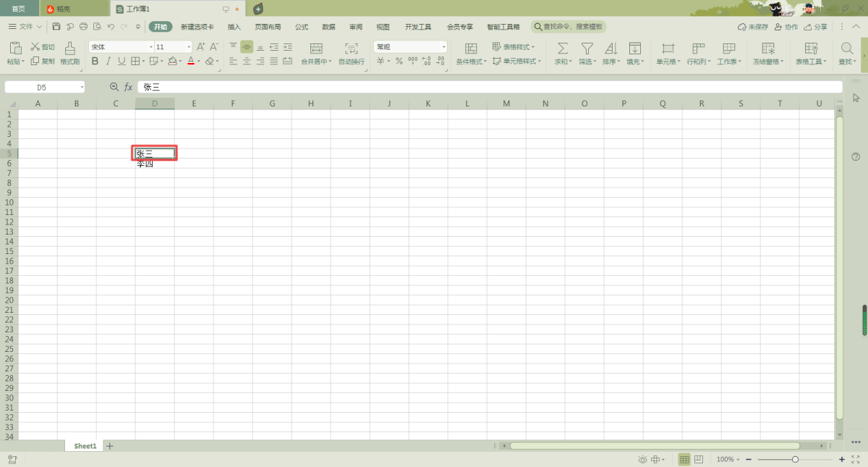Click the Filter (筛选) funnel icon
Screen dimensions: 868x467
tap(587, 49)
